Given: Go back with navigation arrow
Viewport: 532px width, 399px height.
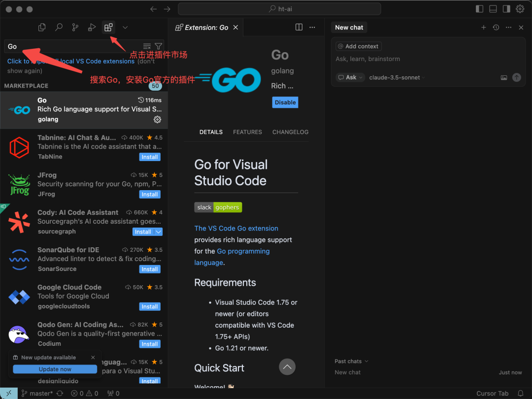Looking at the screenshot, I should 153,9.
